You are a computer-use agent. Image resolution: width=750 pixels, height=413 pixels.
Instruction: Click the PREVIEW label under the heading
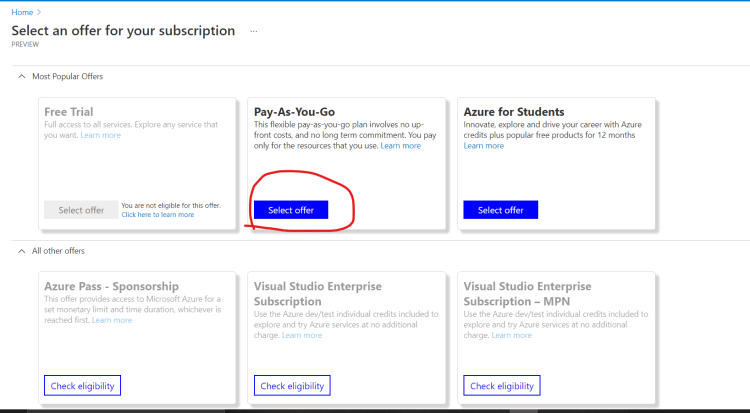[x=25, y=45]
